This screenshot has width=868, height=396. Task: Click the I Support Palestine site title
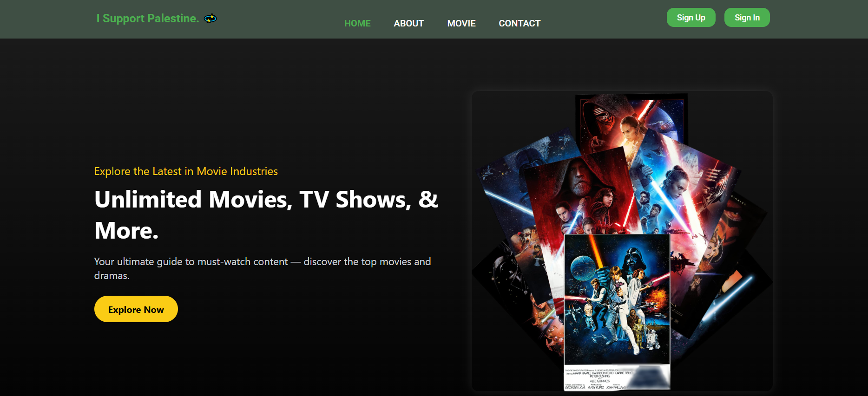click(148, 18)
